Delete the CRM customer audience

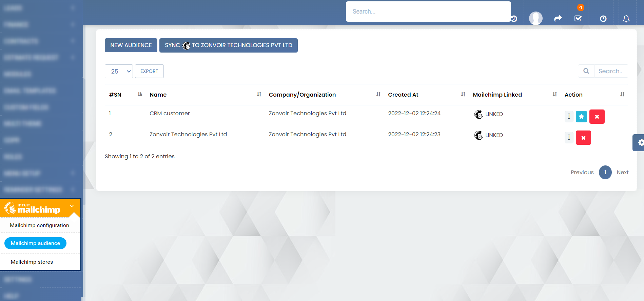coord(597,117)
